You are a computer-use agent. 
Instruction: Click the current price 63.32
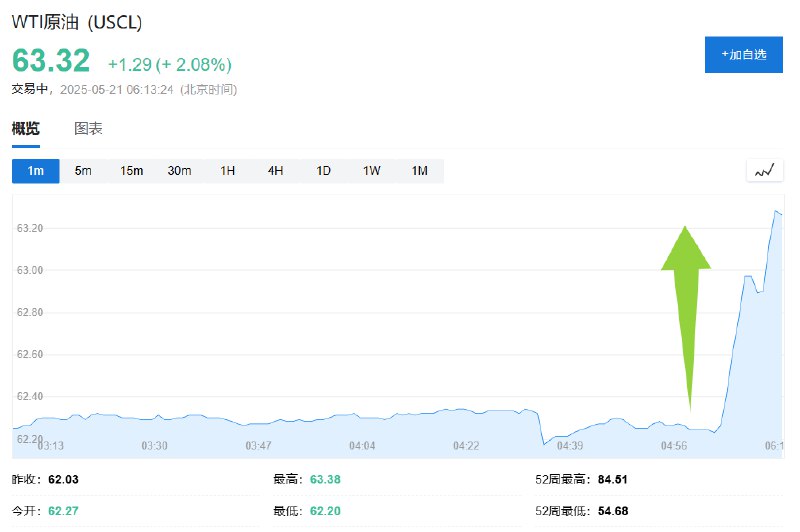coord(51,61)
